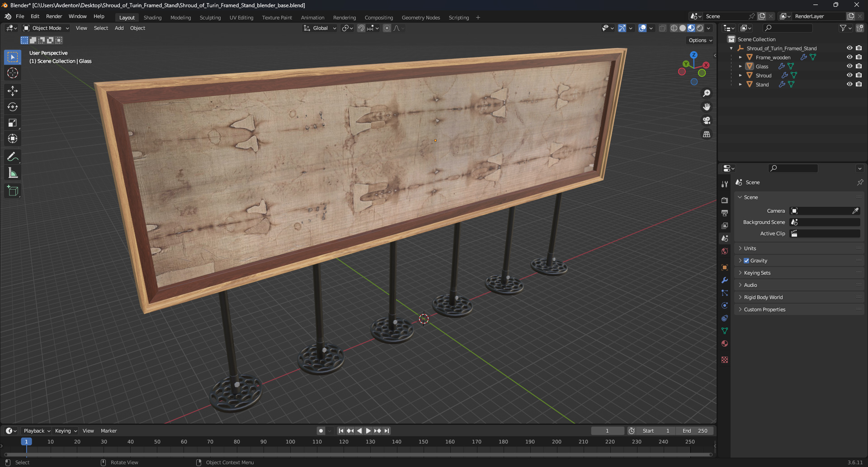
Task: Expand the Keying Sets panel
Action: 799,273
